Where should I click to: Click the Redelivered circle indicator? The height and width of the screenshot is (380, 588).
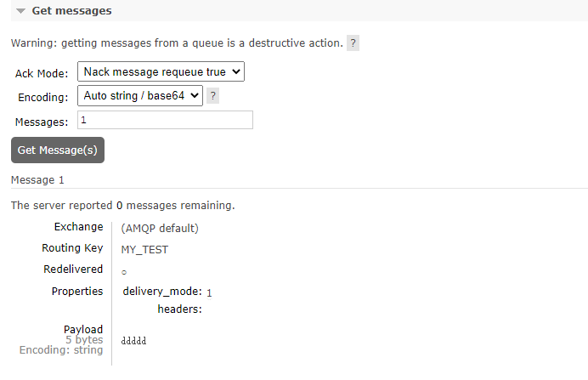coord(124,272)
